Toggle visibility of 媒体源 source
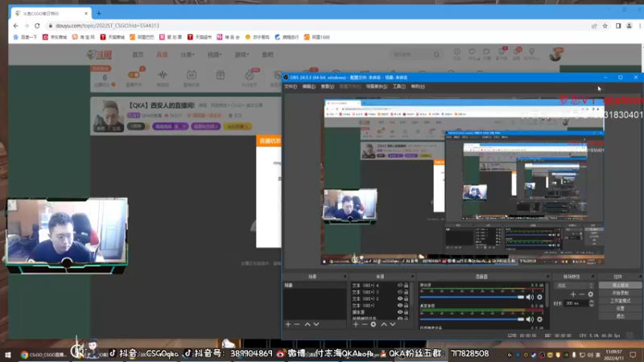644x362 pixels. [399, 312]
